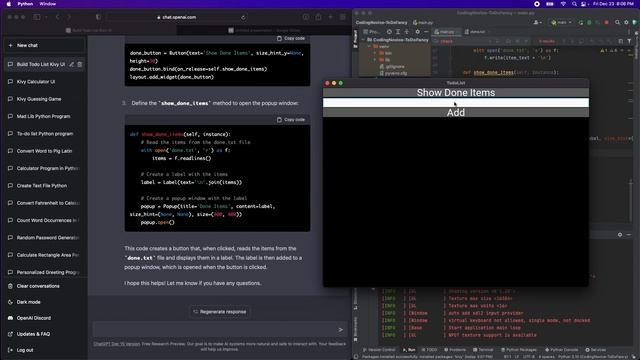Switch to the done.txt editor tab
The height and width of the screenshot is (360, 640).
tap(475, 32)
